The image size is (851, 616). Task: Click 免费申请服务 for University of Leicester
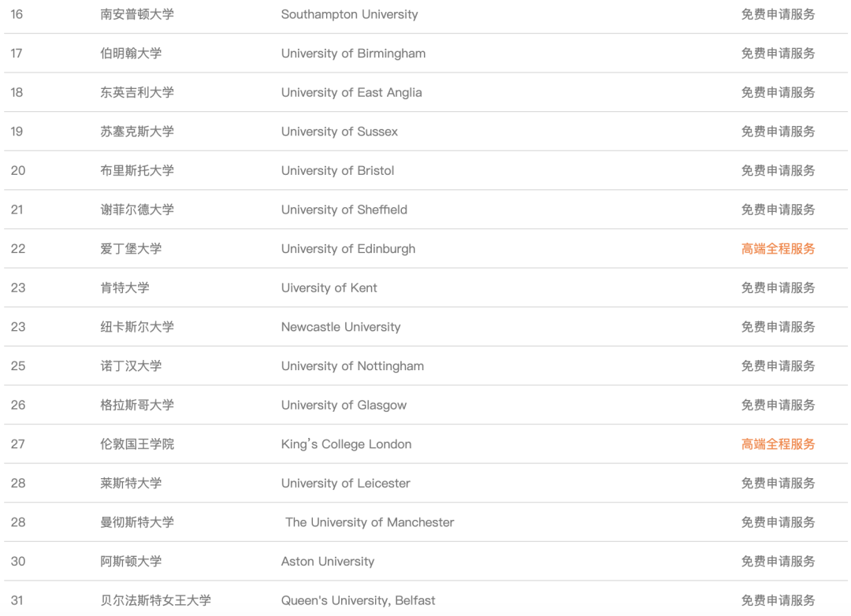coord(778,483)
